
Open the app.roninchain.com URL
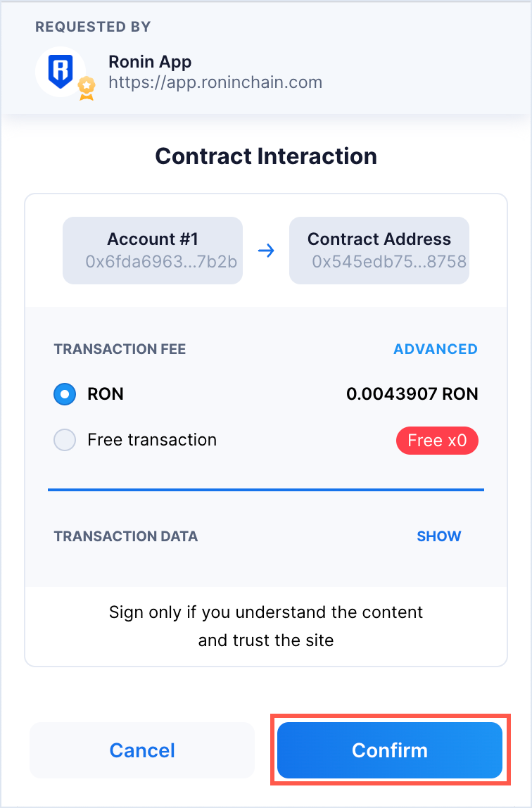click(215, 82)
